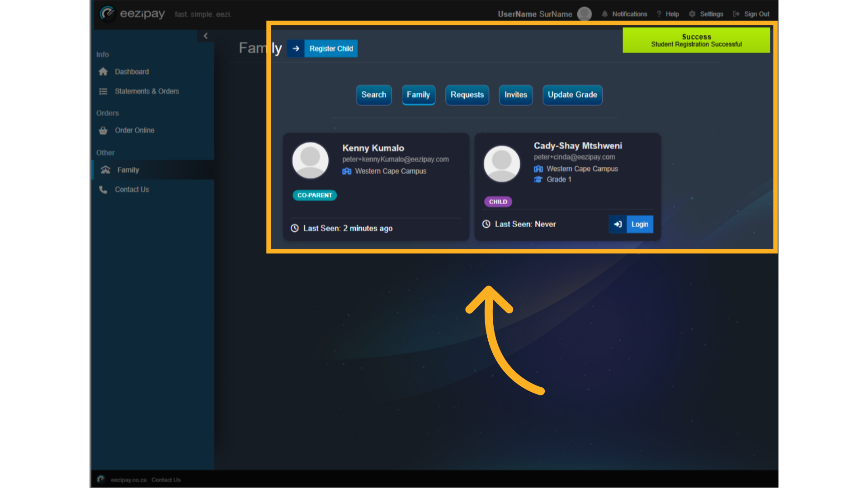Click the email peter+cinda@eezipay.com
Viewport: 868px width, 488px height.
574,157
